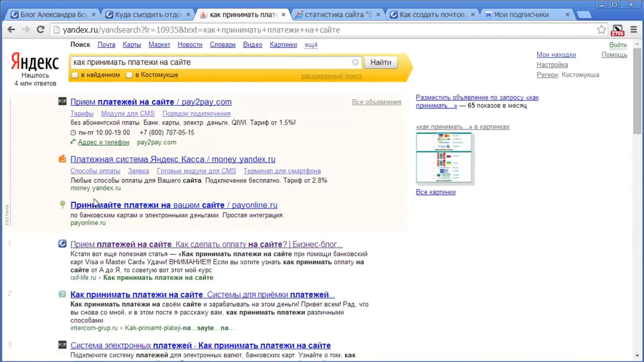The image size is (644, 362).
Task: Open the 'Все объявления' link
Action: pyautogui.click(x=376, y=102)
